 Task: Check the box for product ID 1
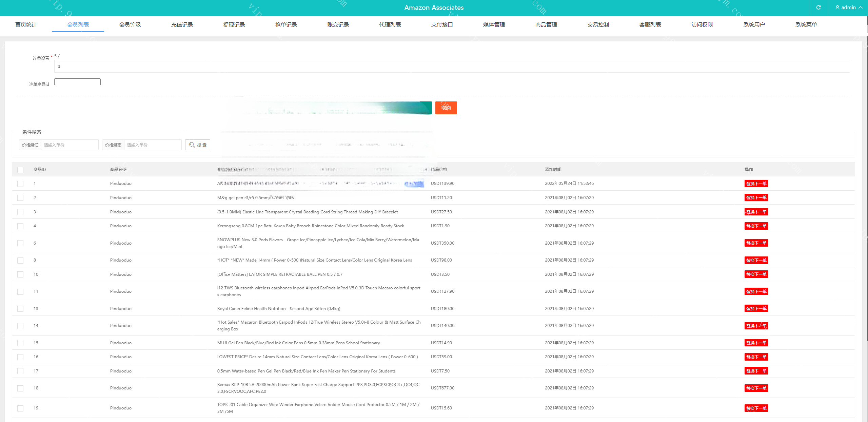pos(20,184)
